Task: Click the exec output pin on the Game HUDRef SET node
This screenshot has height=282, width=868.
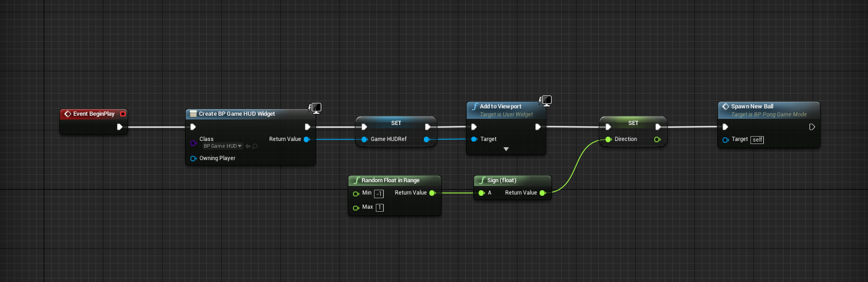Action: [x=427, y=127]
